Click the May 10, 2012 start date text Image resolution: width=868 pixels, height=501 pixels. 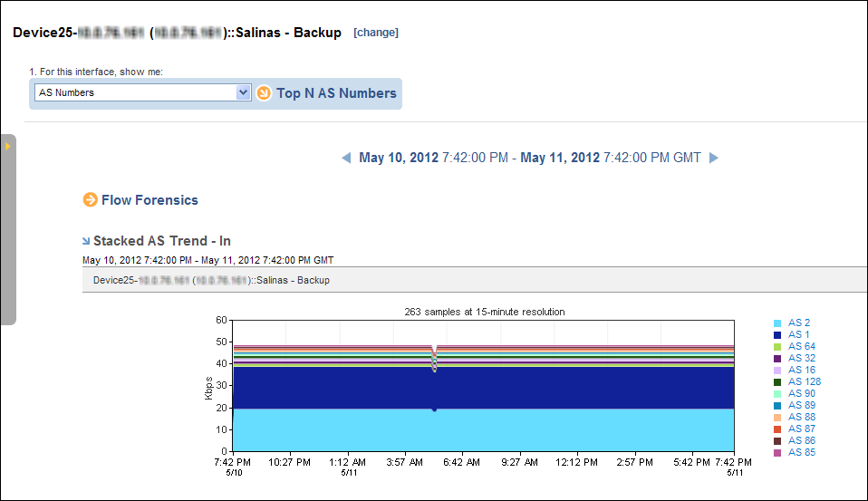pos(399,158)
